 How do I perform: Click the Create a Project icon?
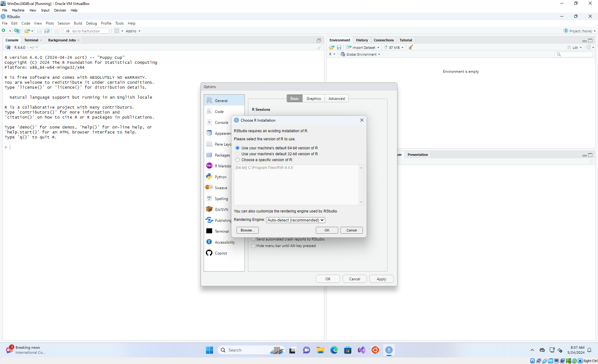tap(17, 31)
